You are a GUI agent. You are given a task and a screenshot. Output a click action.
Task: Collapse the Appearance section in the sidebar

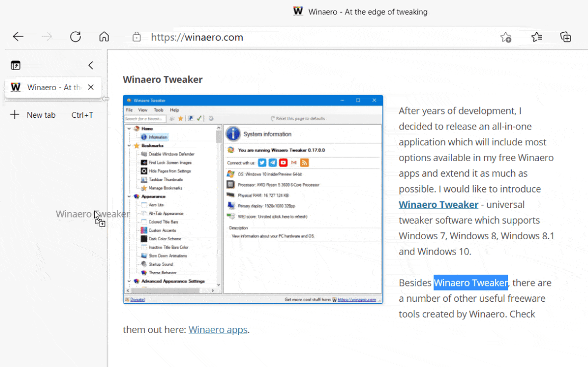click(129, 196)
